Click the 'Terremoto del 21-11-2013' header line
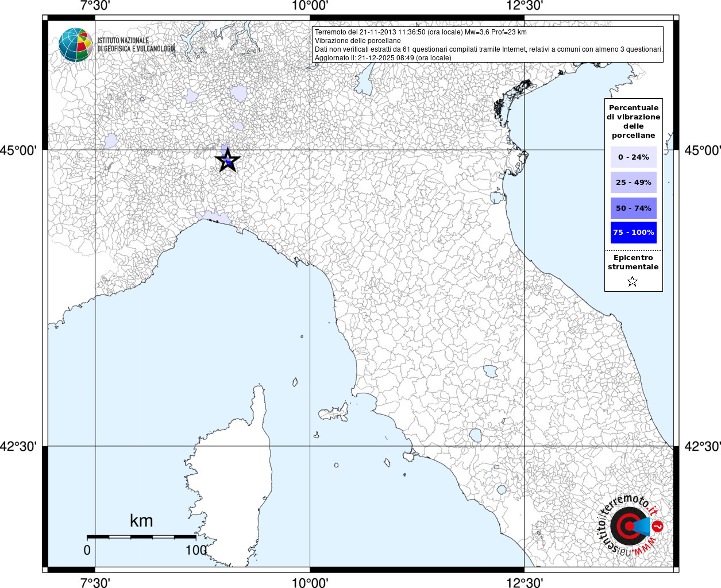 point(421,32)
